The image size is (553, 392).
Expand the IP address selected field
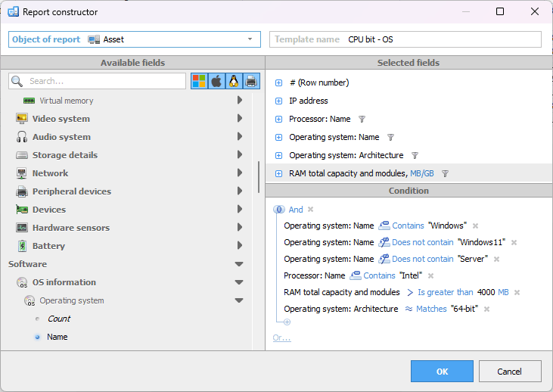[279, 101]
